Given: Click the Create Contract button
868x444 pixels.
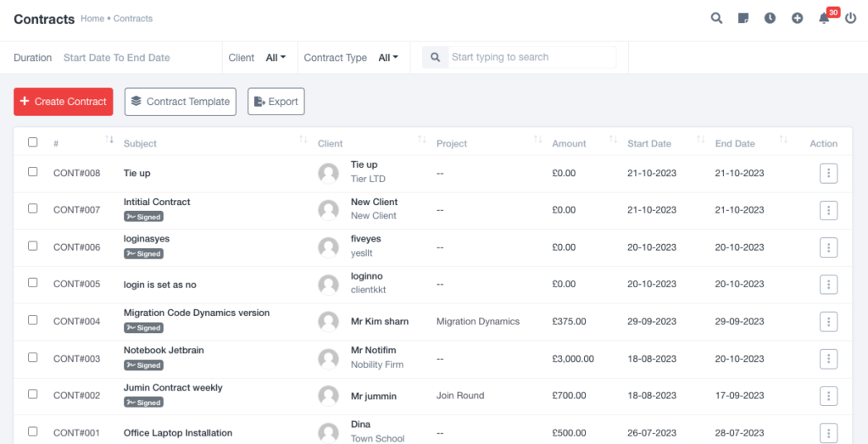Looking at the screenshot, I should pos(63,102).
